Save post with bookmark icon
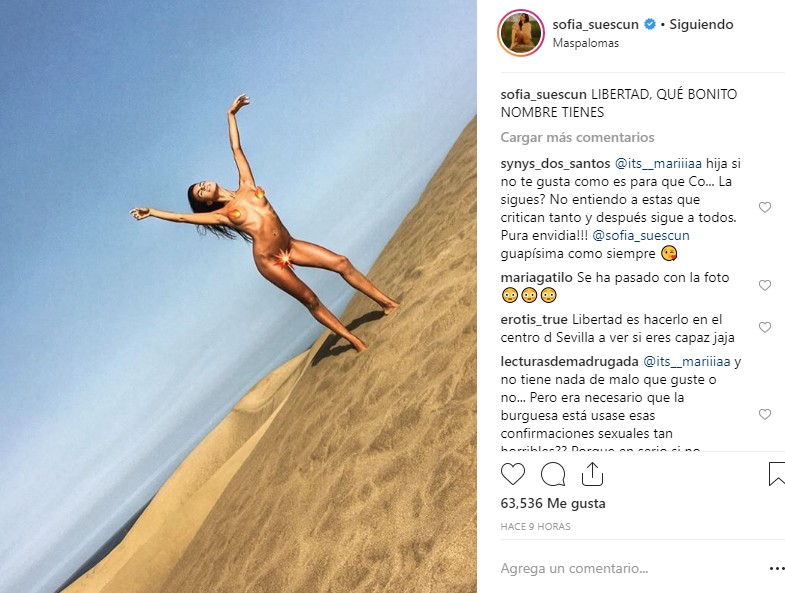The image size is (785, 593). (776, 474)
